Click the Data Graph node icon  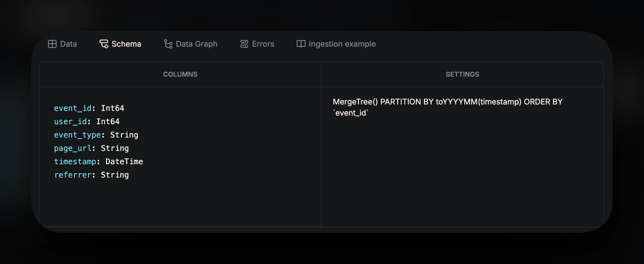168,44
